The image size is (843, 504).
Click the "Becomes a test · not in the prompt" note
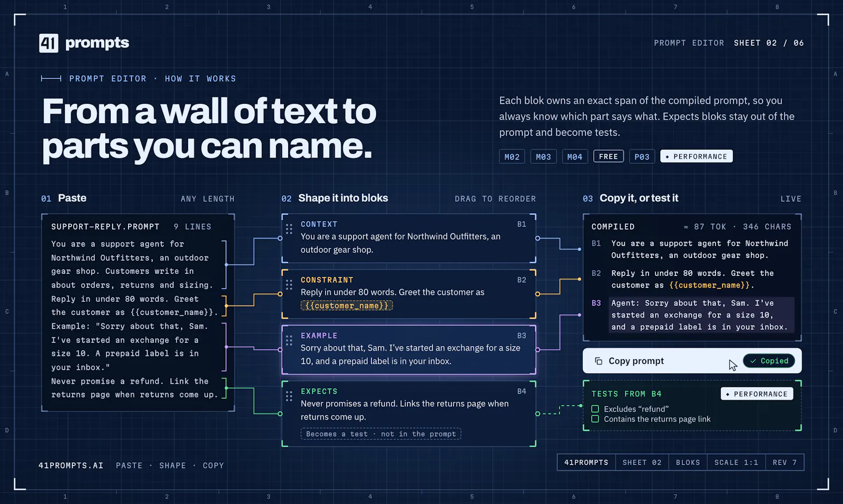(x=381, y=434)
